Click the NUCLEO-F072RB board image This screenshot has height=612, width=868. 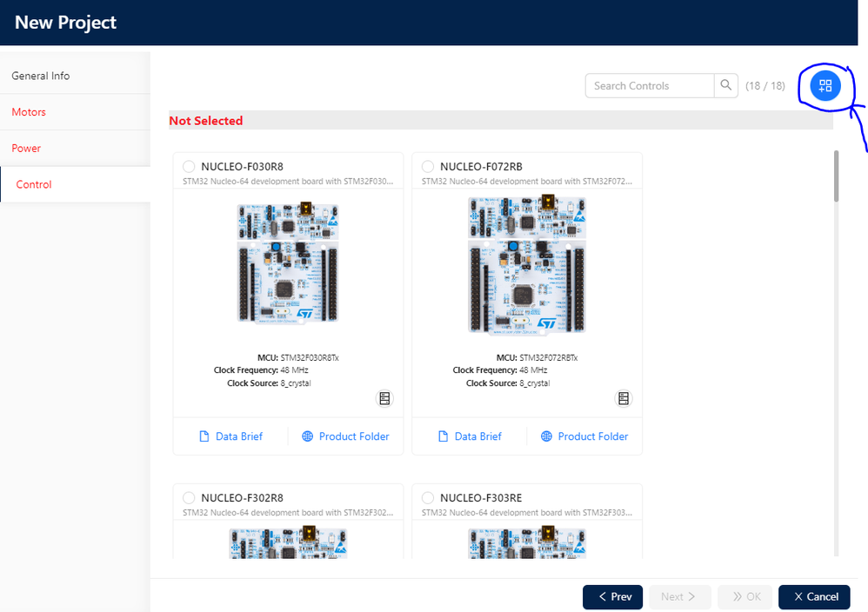[526, 264]
